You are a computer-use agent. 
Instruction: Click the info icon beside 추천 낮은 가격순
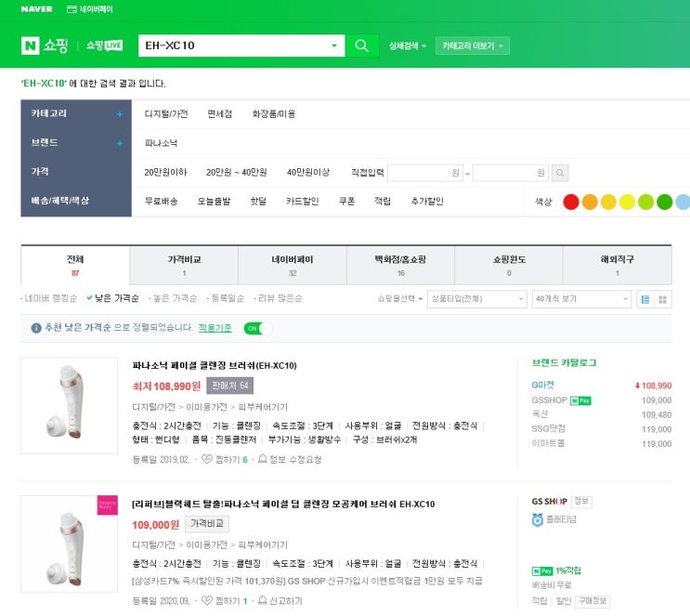pyautogui.click(x=36, y=328)
